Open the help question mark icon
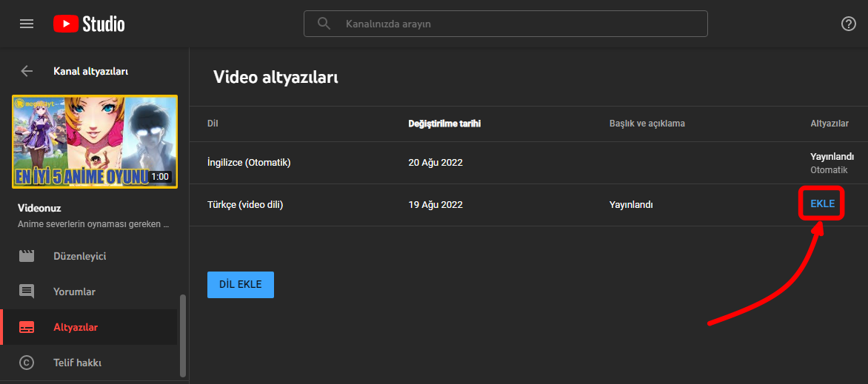The height and width of the screenshot is (384, 868). pyautogui.click(x=849, y=24)
